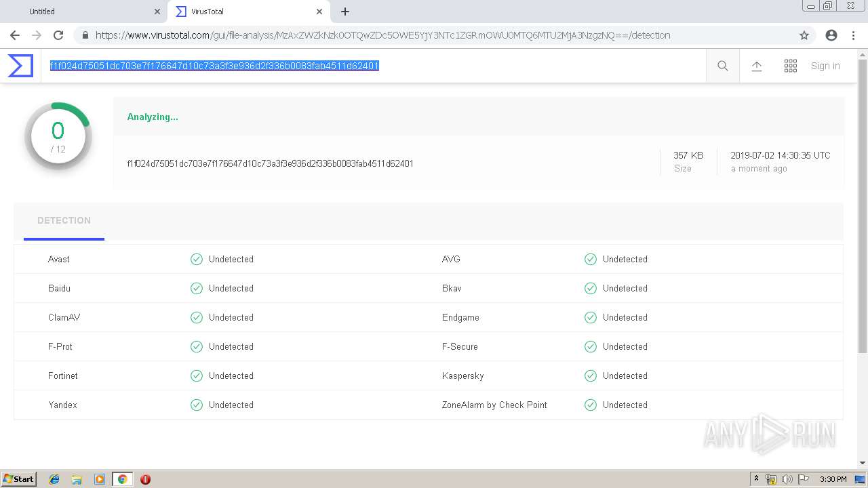Click the Endgame undetected checkmark icon
The height and width of the screenshot is (488, 868).
[591, 317]
